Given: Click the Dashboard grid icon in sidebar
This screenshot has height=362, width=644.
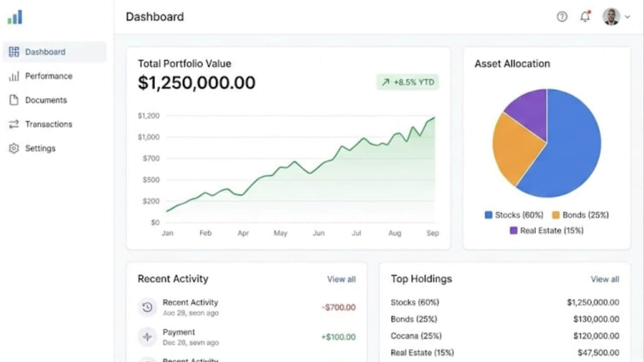Looking at the screenshot, I should point(14,52).
